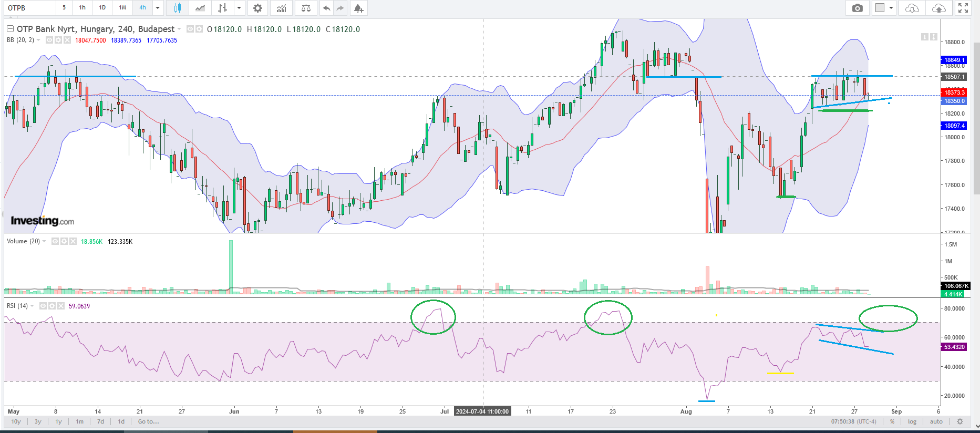
Task: Set date range to 1d
Action: coord(121,421)
